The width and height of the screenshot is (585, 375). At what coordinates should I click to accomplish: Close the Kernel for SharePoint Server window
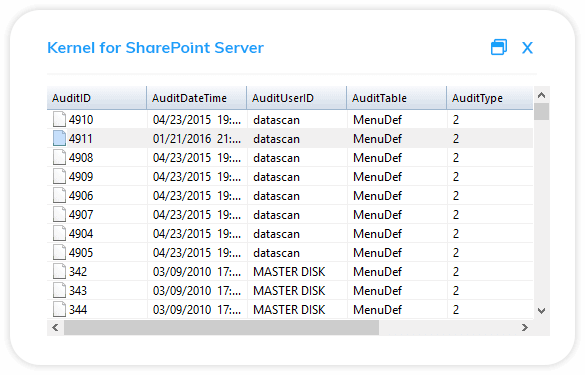click(527, 48)
